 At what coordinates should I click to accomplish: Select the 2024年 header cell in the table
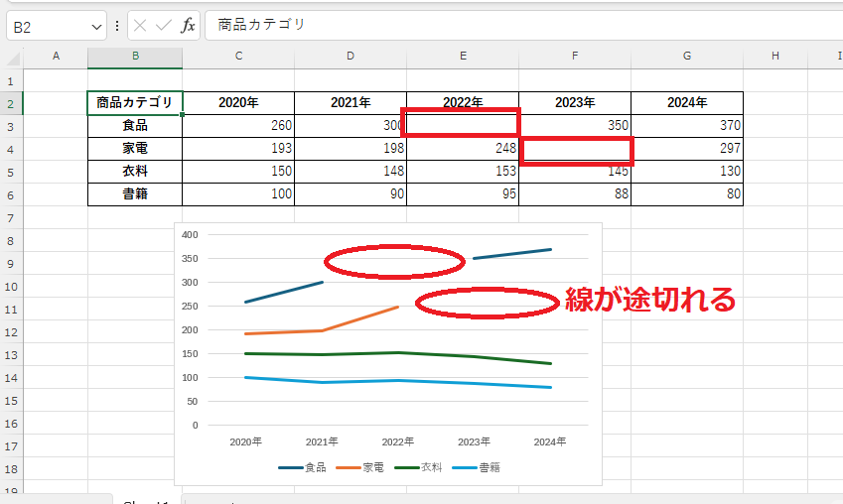pyautogui.click(x=687, y=102)
